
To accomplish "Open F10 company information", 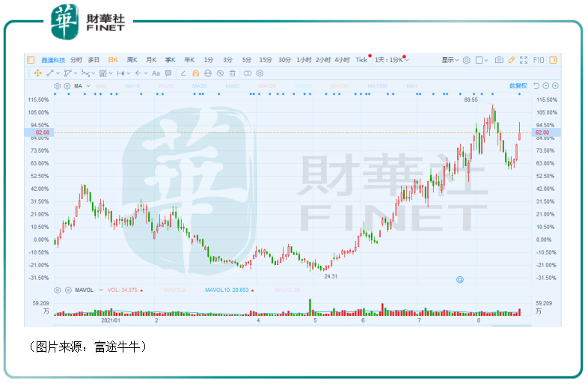I will [x=538, y=60].
